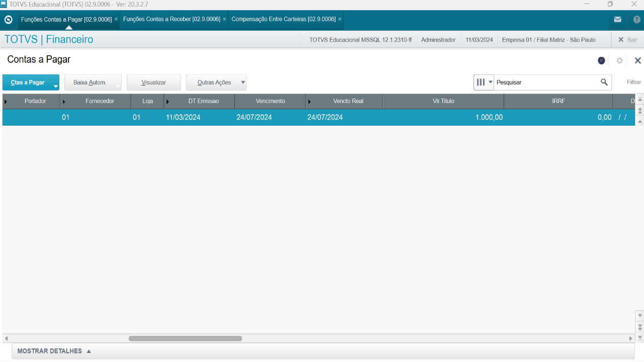Image resolution: width=644 pixels, height=362 pixels.
Task: Close the Contas a Pagar browse panel
Action: pos(638,60)
